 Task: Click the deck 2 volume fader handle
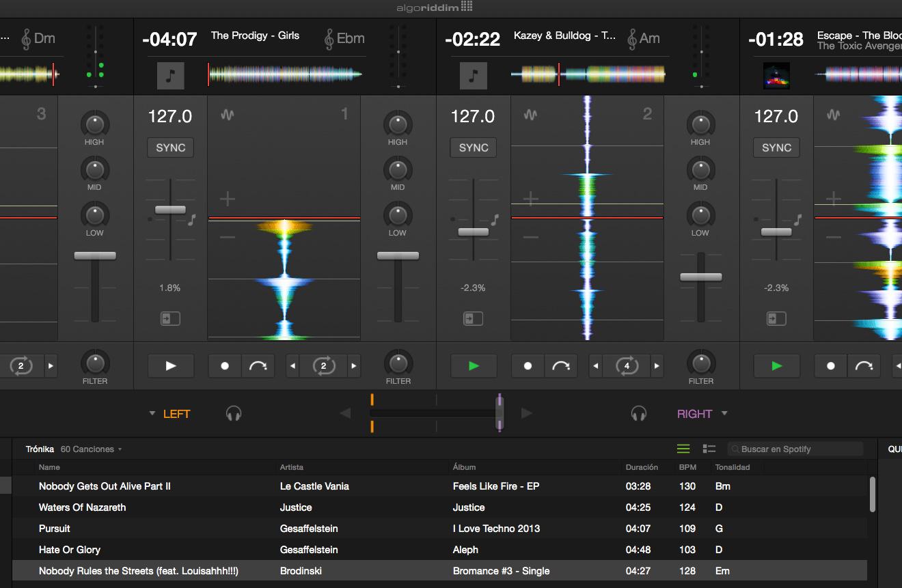click(x=700, y=277)
